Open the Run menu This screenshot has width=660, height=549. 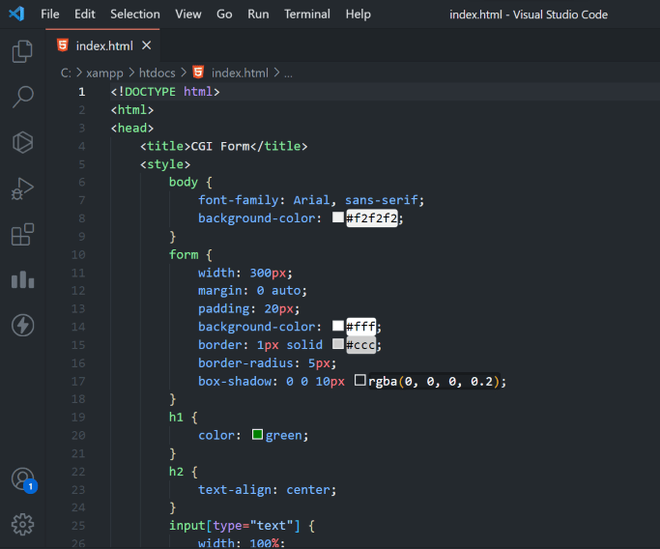click(258, 14)
